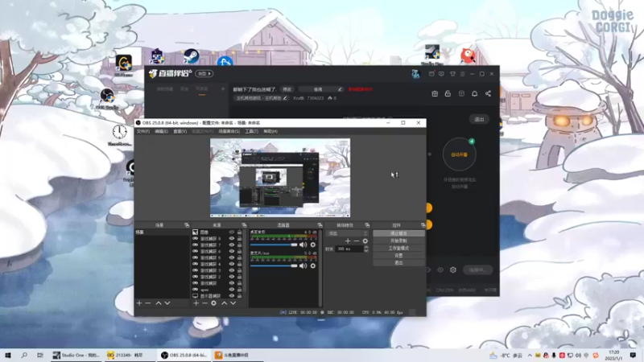Click 退出 button in OBS controls
This screenshot has height=362, width=644.
398,263
